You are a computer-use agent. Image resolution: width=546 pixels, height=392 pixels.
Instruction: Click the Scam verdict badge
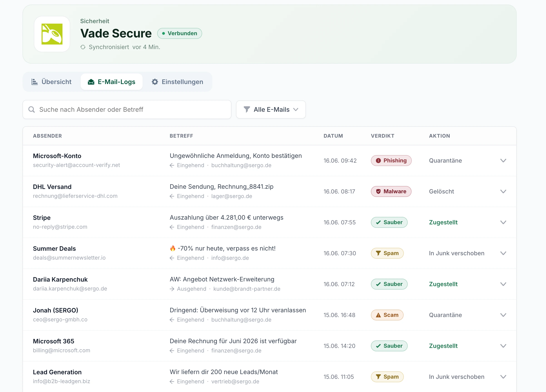tap(387, 315)
